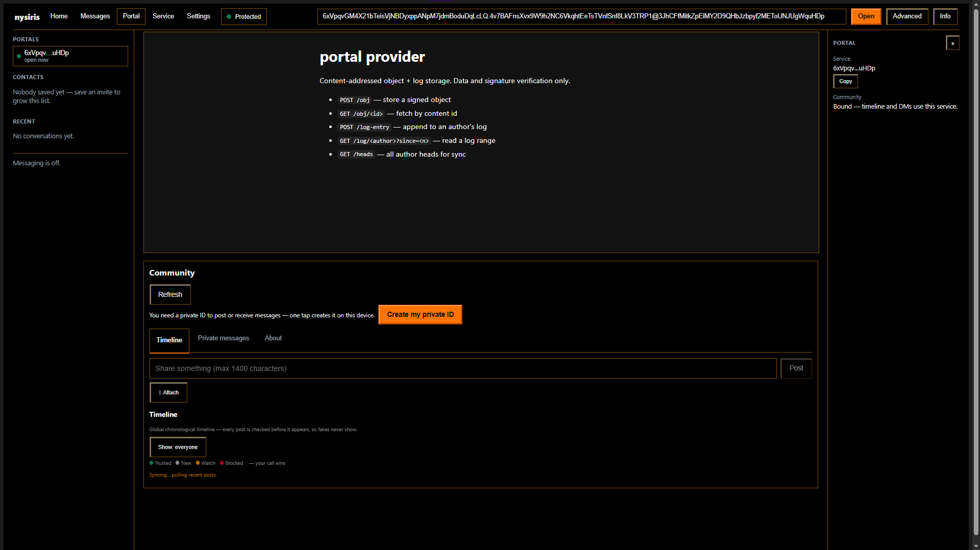Select portal 6xVpqv...uHDp in sidebar
The height and width of the screenshot is (550, 980).
tap(70, 56)
